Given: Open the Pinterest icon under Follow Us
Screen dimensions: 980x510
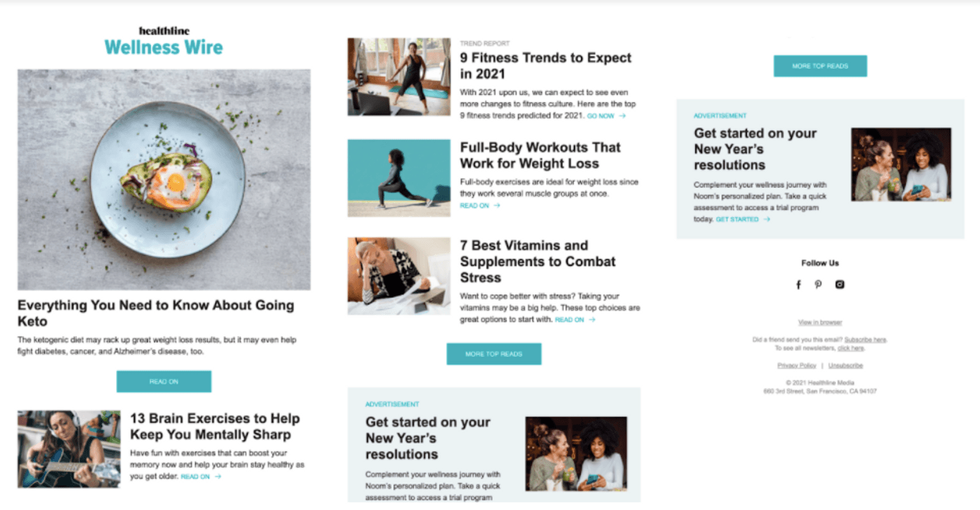Looking at the screenshot, I should (818, 285).
